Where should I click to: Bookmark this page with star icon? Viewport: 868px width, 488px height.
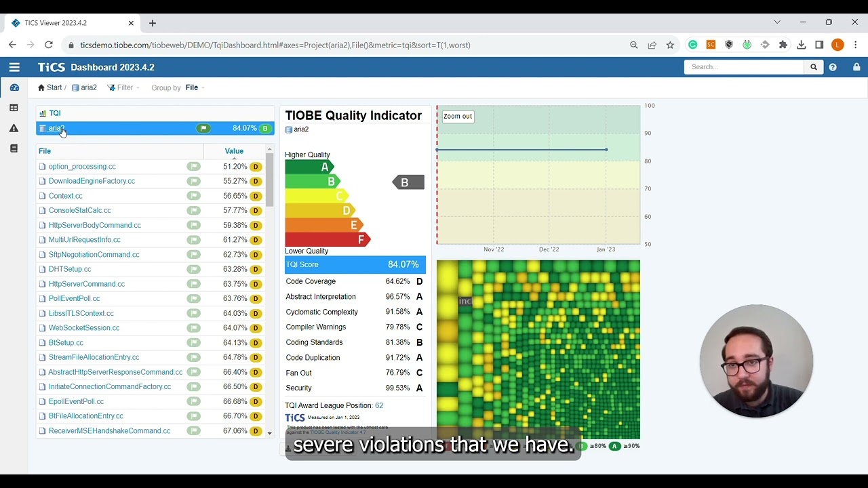pyautogui.click(x=670, y=45)
